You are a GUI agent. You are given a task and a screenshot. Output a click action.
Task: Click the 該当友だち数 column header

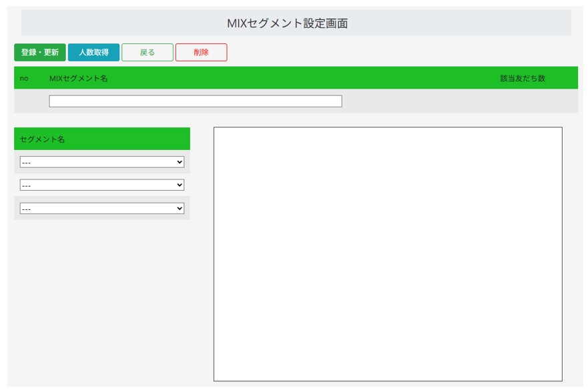[x=523, y=78]
